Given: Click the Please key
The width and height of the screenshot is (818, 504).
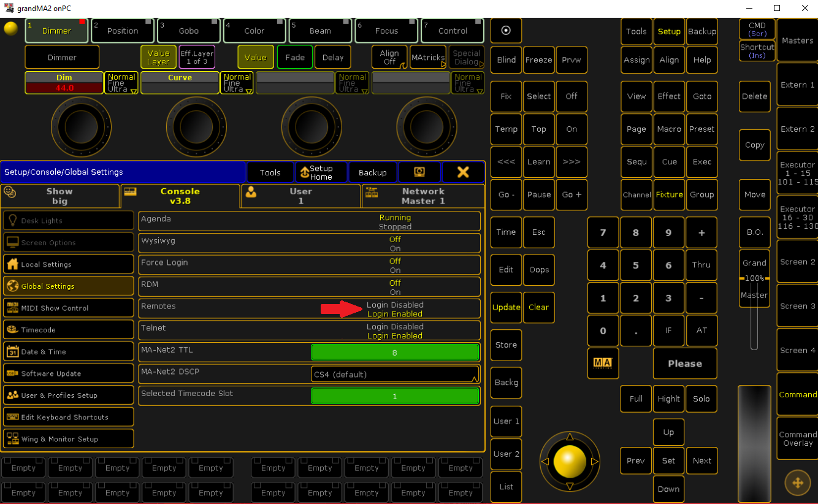Looking at the screenshot, I should point(685,363).
